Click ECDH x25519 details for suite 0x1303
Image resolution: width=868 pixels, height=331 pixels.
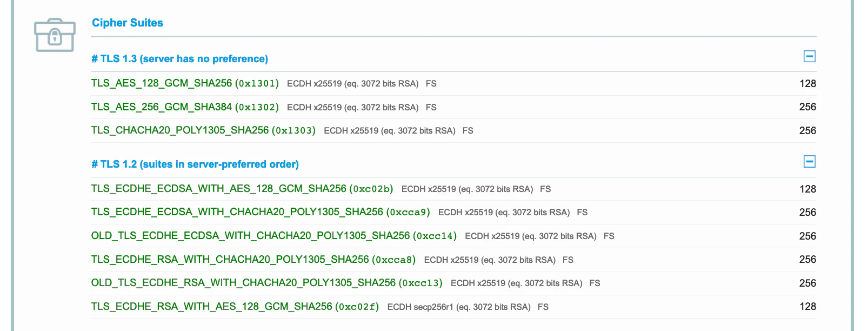tap(390, 131)
